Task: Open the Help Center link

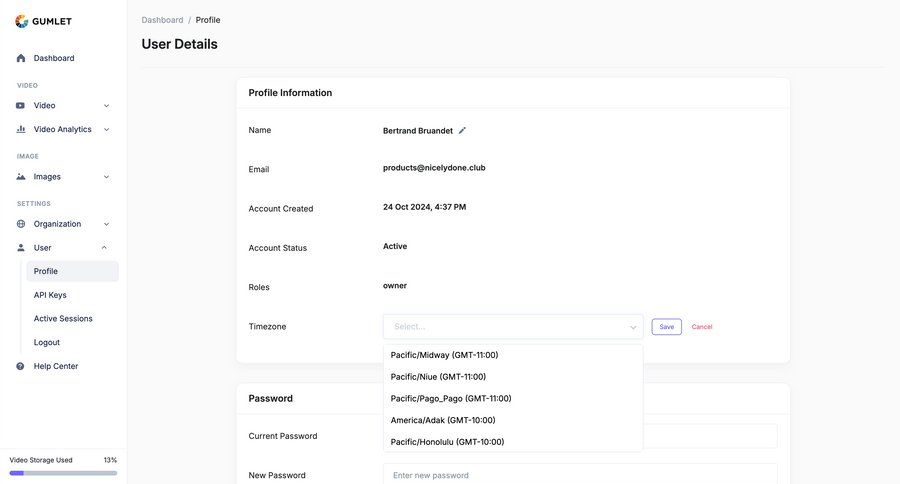Action: [56, 366]
